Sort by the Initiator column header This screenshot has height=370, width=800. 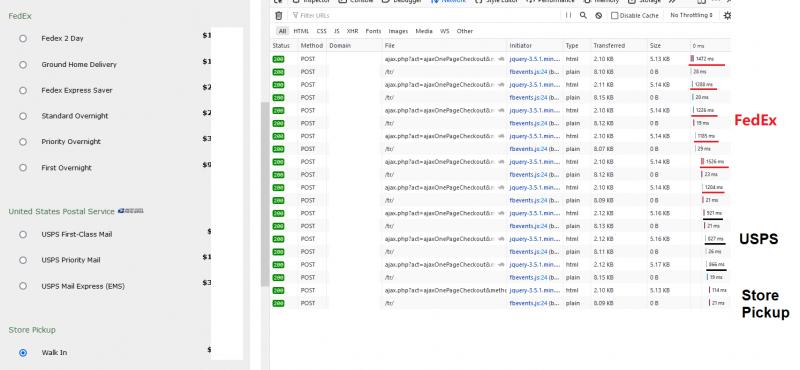(x=535, y=46)
